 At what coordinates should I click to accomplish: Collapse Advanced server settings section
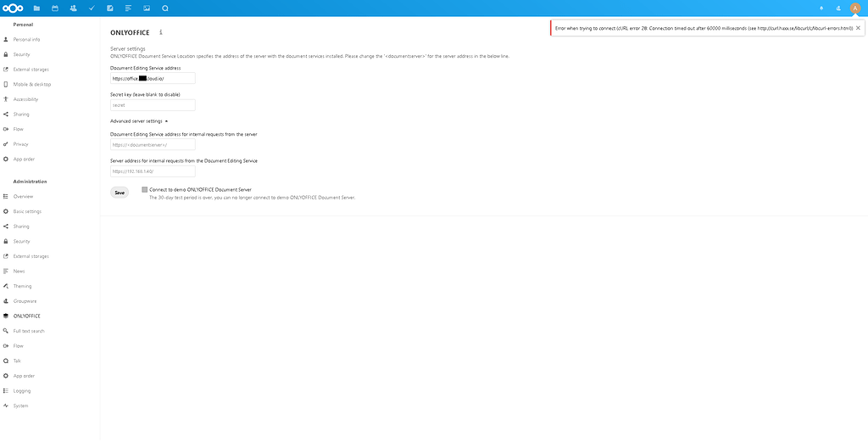139,120
